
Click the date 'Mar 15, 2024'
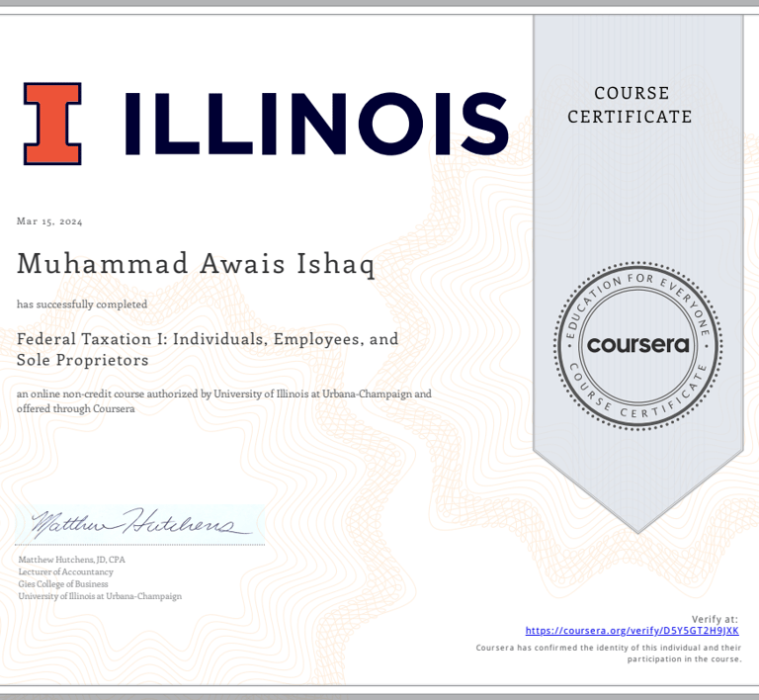49,221
